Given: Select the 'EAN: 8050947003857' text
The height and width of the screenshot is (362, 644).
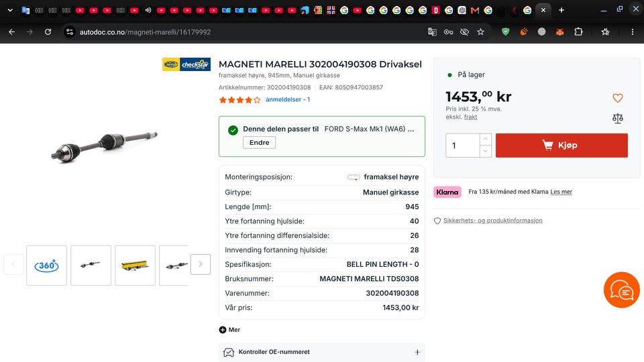Looking at the screenshot, I should 351,87.
